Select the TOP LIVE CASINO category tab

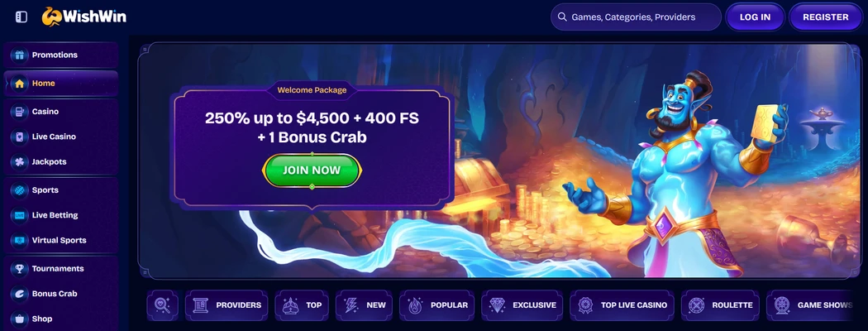(622, 305)
